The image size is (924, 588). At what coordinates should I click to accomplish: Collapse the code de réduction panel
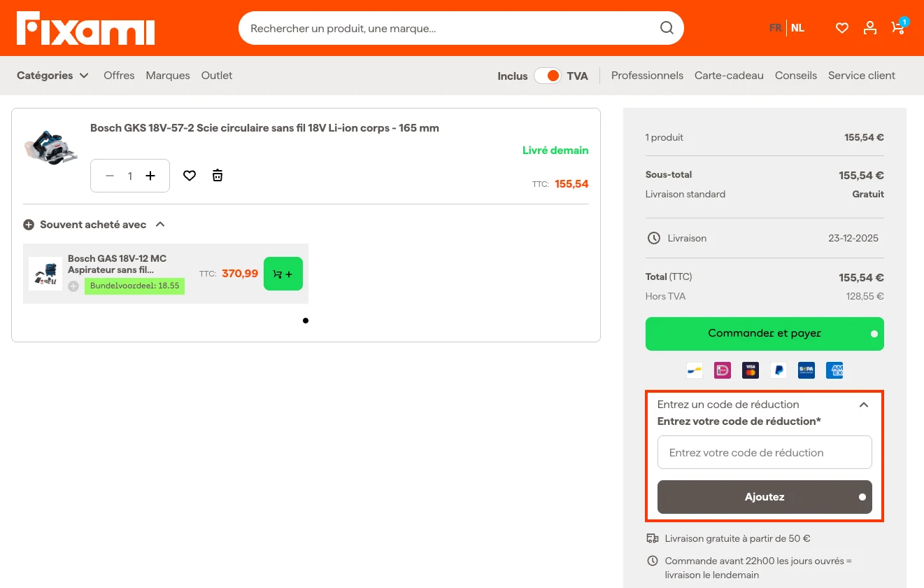pyautogui.click(x=863, y=405)
